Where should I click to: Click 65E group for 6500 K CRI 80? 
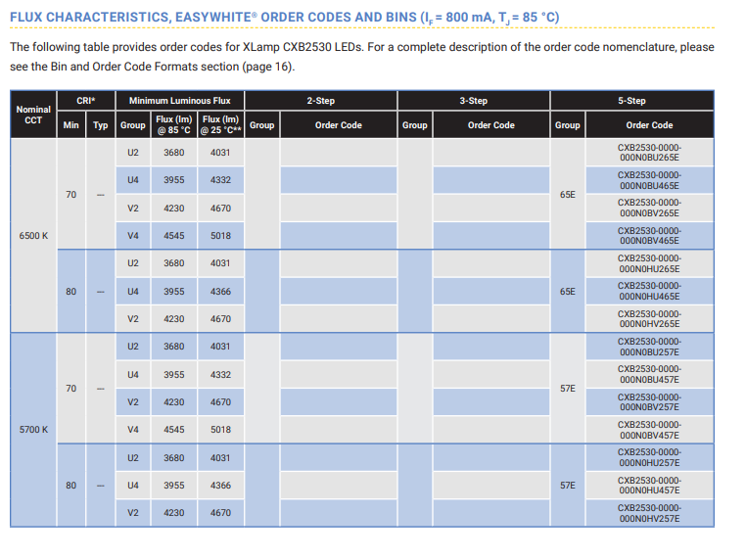[x=568, y=291]
